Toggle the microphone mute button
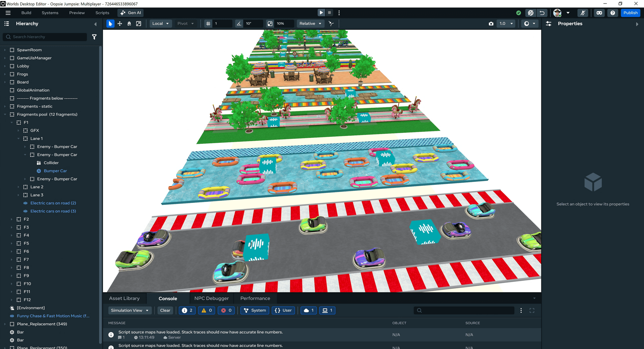 click(x=583, y=13)
